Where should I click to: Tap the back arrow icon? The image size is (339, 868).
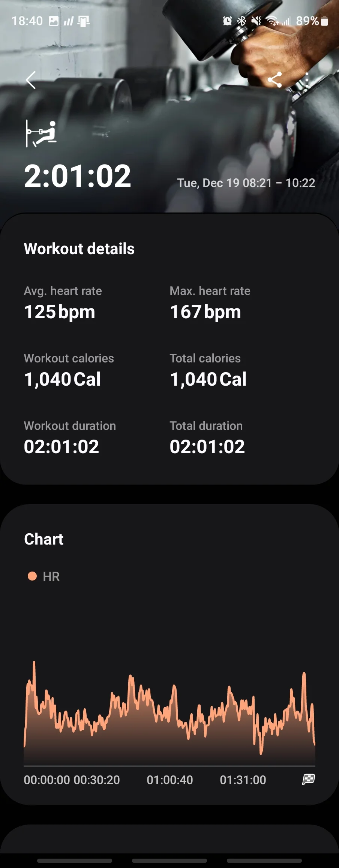31,80
